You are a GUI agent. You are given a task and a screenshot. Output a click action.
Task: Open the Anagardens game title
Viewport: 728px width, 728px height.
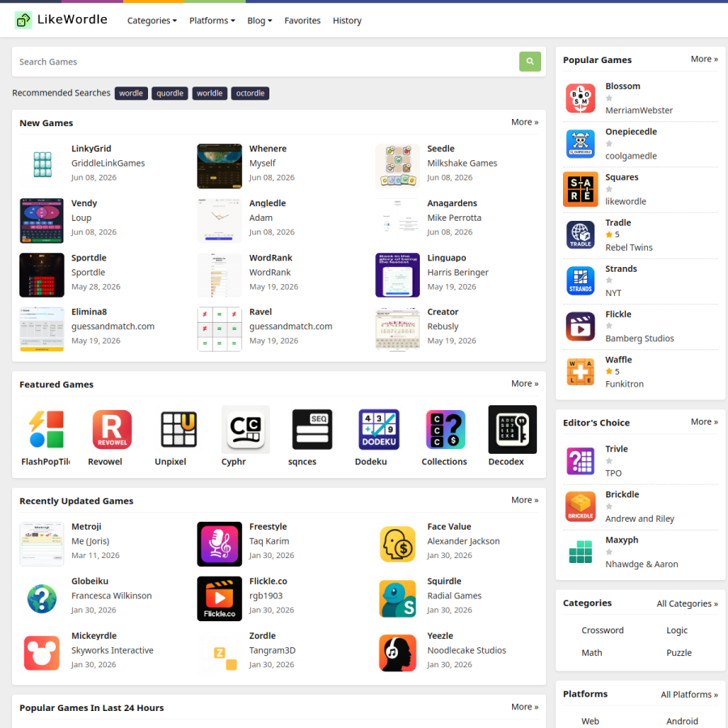click(452, 203)
